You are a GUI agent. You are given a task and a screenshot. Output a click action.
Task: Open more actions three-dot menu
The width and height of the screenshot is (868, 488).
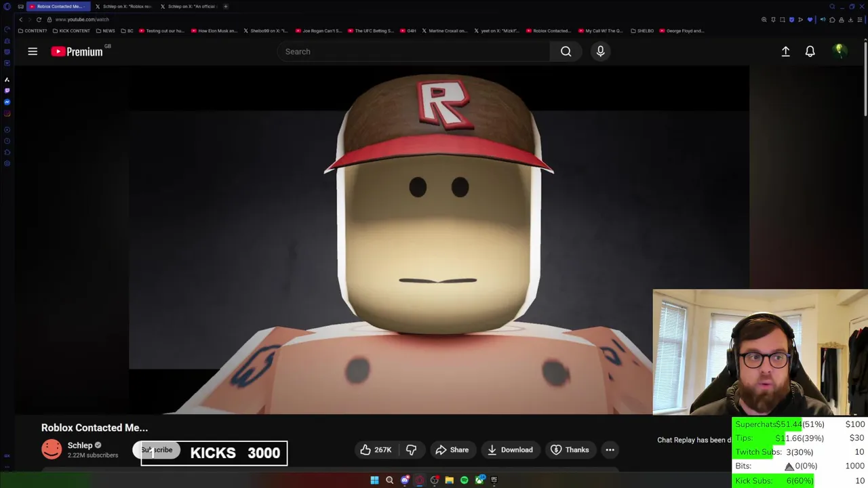pyautogui.click(x=610, y=450)
